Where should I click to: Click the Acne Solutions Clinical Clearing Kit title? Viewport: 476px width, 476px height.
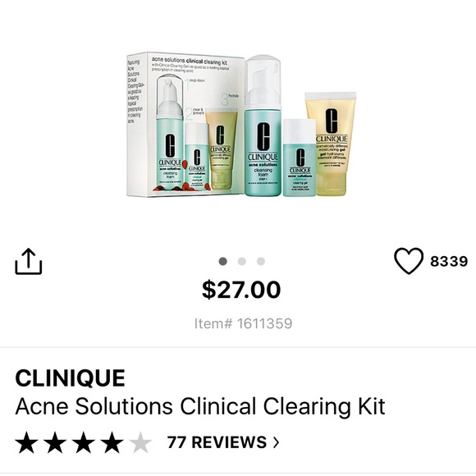[200, 406]
